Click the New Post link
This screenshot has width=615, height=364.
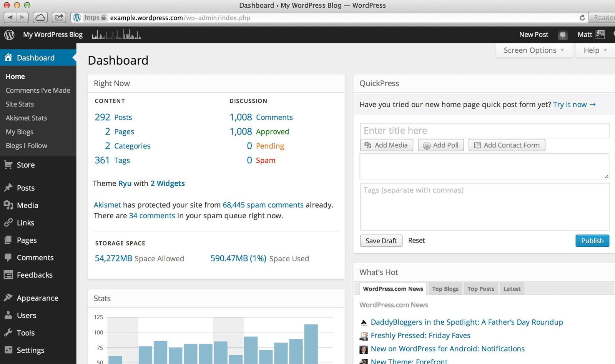pos(534,35)
